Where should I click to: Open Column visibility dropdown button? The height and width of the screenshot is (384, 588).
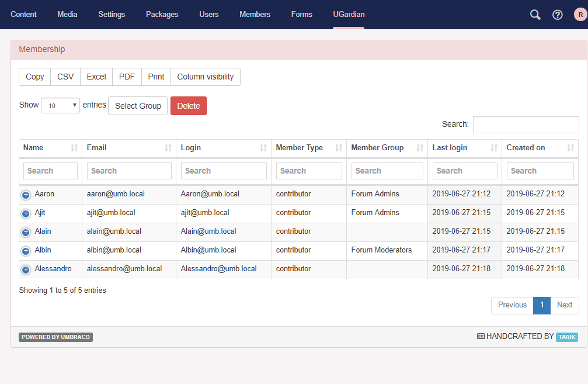pyautogui.click(x=206, y=77)
